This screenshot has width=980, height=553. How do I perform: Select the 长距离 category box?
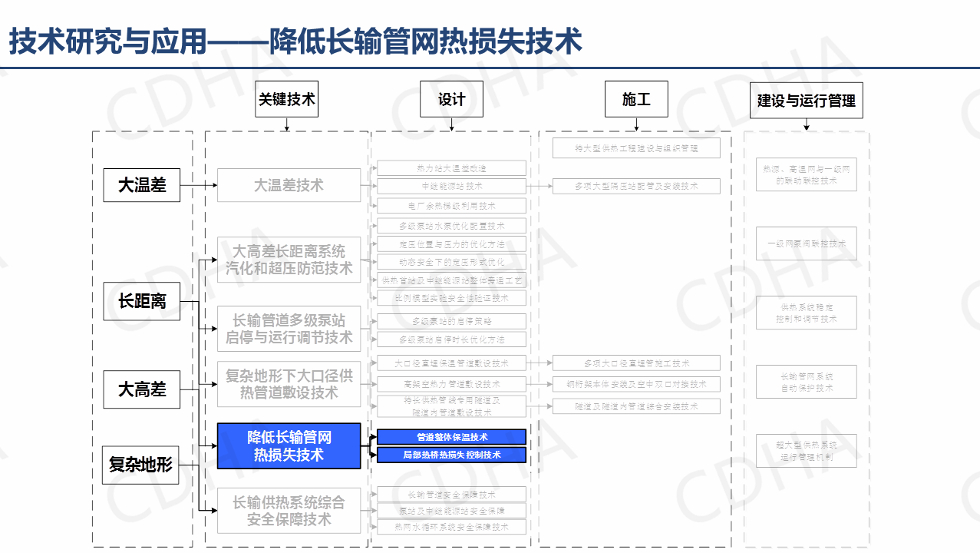point(142,301)
